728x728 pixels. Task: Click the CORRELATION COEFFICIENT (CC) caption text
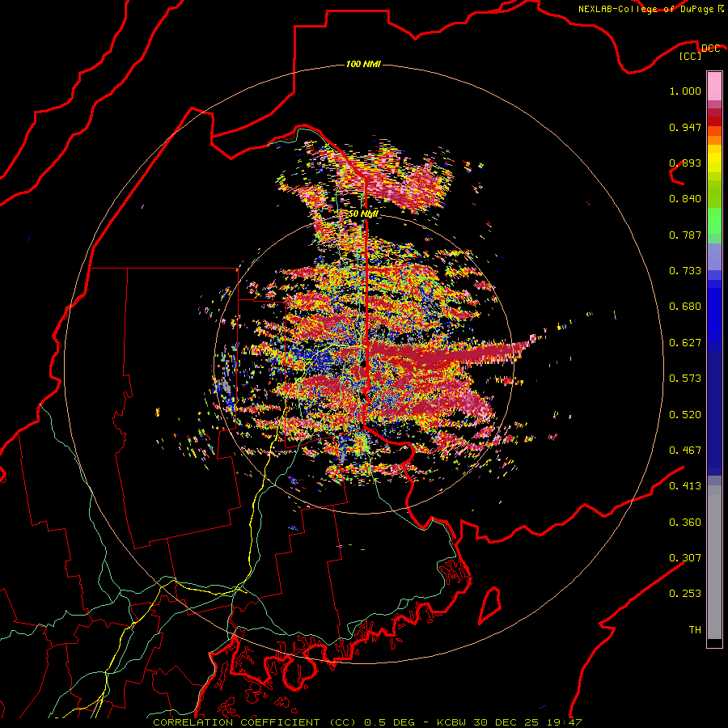tap(255, 722)
